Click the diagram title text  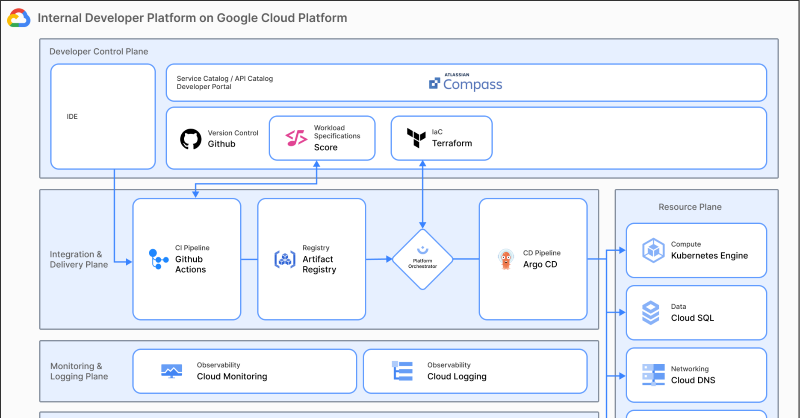192,18
